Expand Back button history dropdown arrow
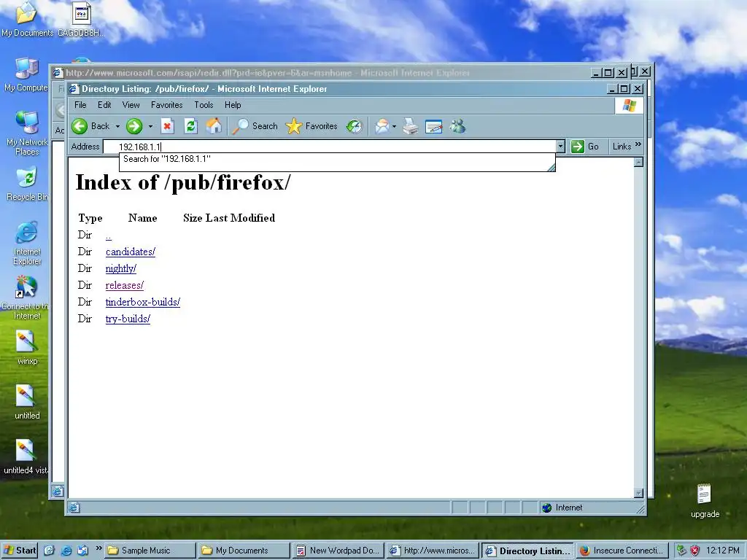747x560 pixels. 117,127
